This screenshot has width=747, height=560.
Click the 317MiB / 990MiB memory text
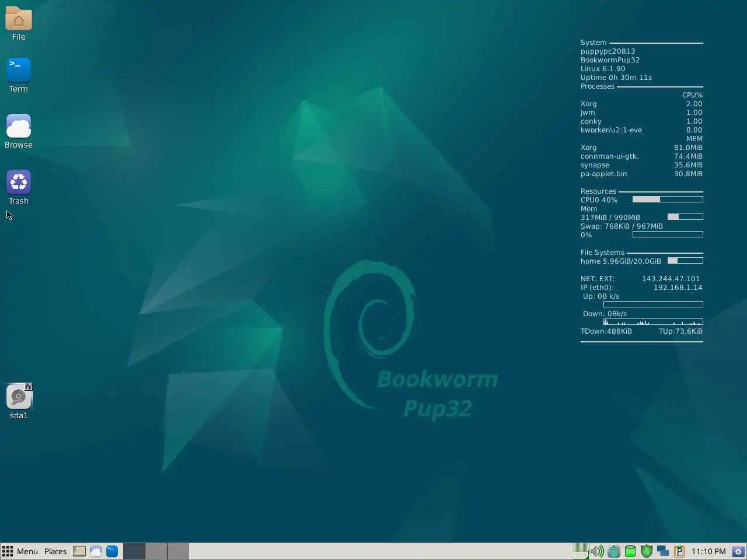point(610,218)
